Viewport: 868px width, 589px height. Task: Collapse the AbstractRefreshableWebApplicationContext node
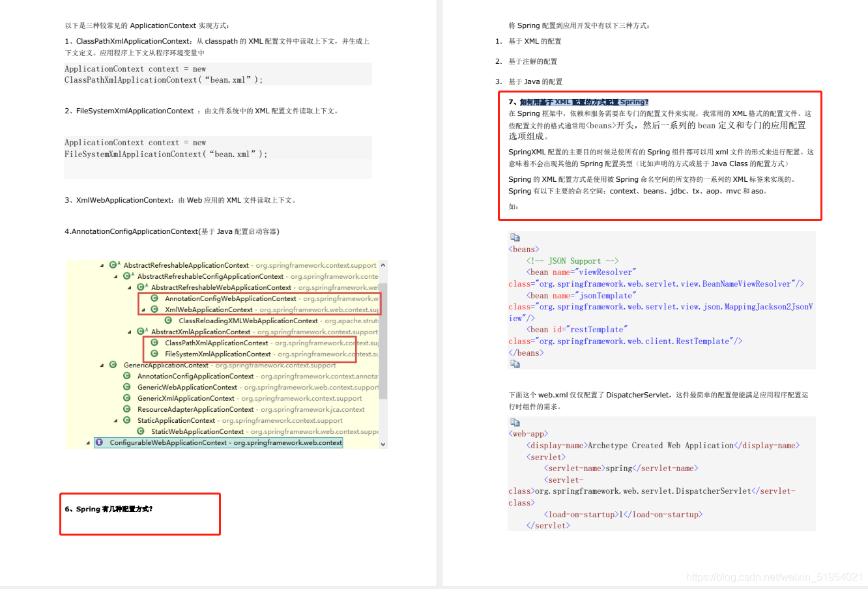click(x=130, y=288)
